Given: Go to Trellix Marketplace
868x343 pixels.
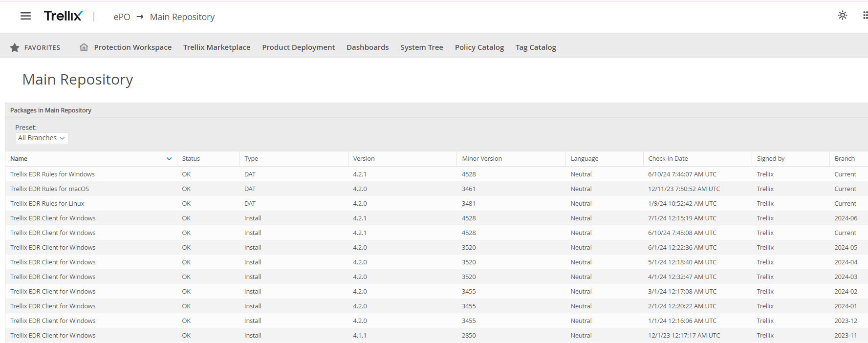Looking at the screenshot, I should [217, 47].
